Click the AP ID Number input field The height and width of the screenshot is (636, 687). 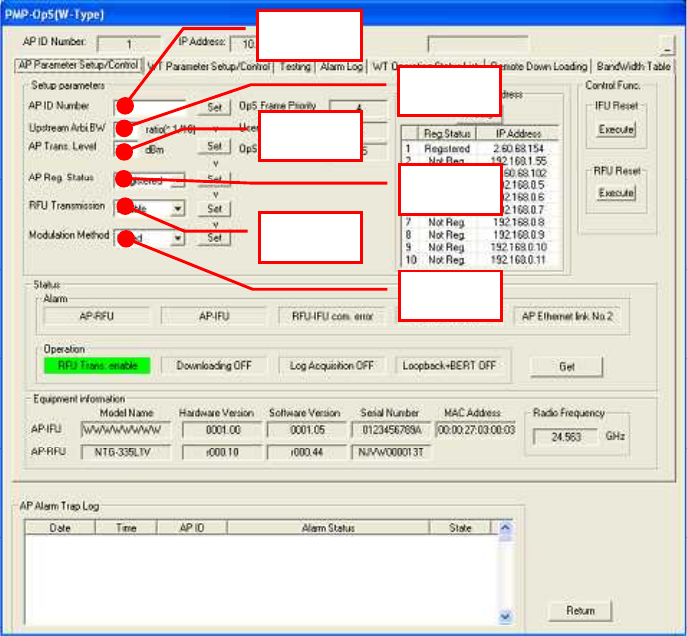pos(150,107)
